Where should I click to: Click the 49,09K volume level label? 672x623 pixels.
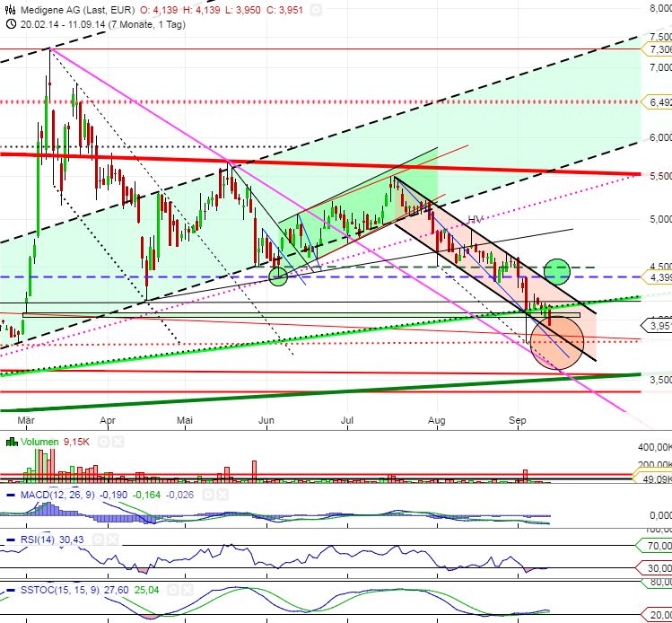pyautogui.click(x=652, y=478)
